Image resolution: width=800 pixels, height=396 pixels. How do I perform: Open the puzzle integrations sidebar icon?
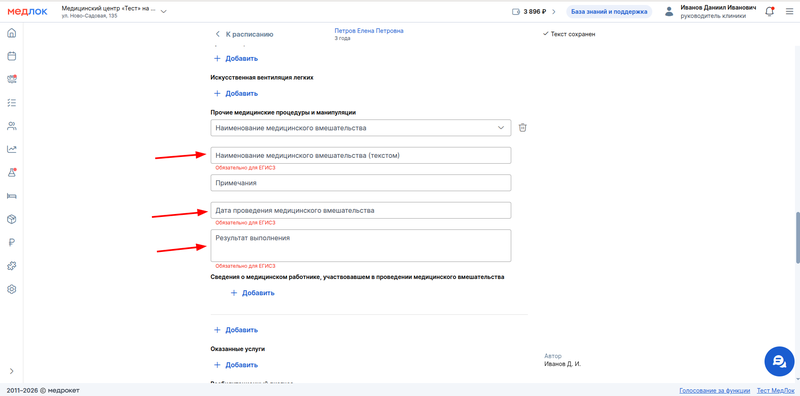[x=11, y=266]
